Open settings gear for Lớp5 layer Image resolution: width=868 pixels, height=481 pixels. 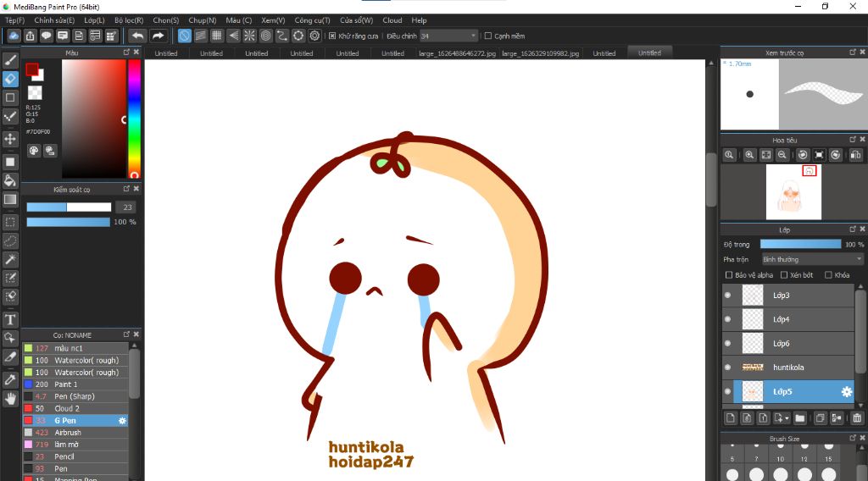(847, 391)
